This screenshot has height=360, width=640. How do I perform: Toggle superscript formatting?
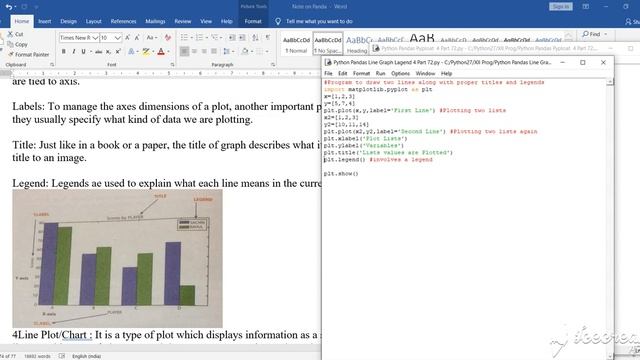[x=118, y=51]
